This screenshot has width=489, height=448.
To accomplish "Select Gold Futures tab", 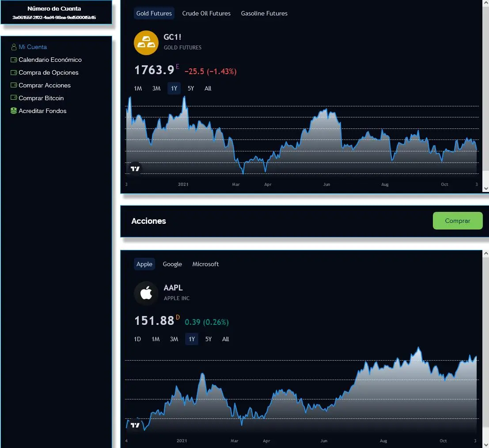I will 154,13.
